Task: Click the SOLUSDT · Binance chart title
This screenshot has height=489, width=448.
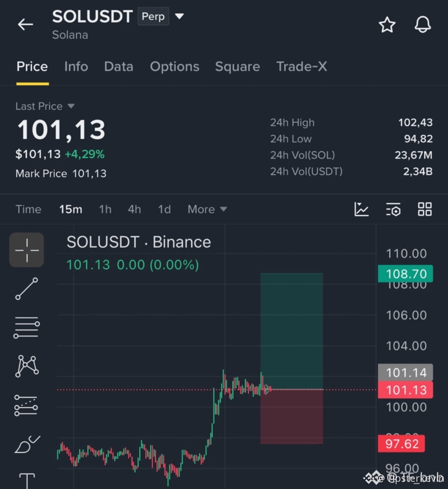Action: click(x=139, y=242)
